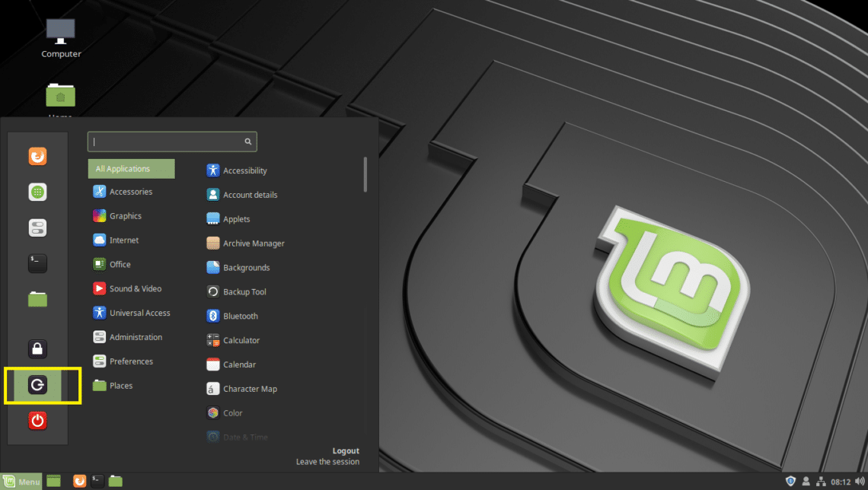The image size is (868, 490).
Task: Launch the Archive Manager
Action: point(252,243)
